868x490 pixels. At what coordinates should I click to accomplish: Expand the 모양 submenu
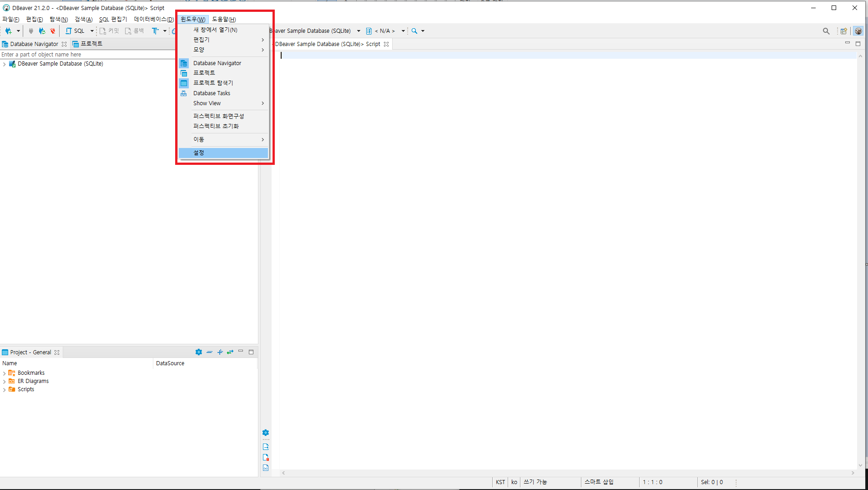coord(223,50)
